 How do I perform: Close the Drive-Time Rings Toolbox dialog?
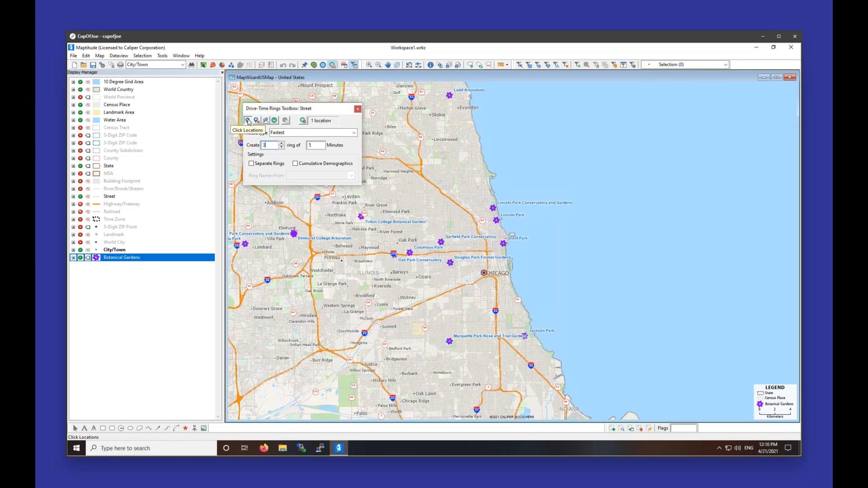[358, 109]
